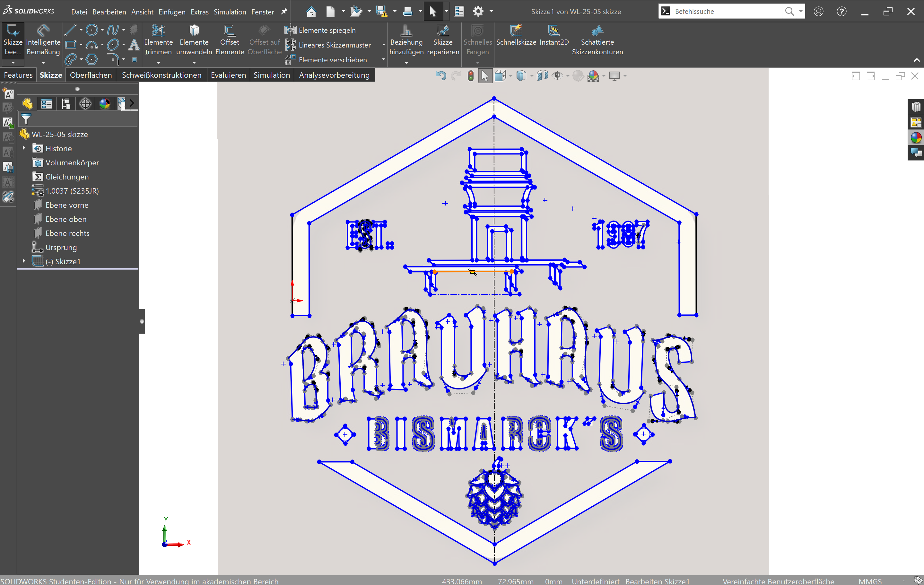Select the Polygon sketch tool
Image resolution: width=924 pixels, height=585 pixels.
[x=92, y=59]
